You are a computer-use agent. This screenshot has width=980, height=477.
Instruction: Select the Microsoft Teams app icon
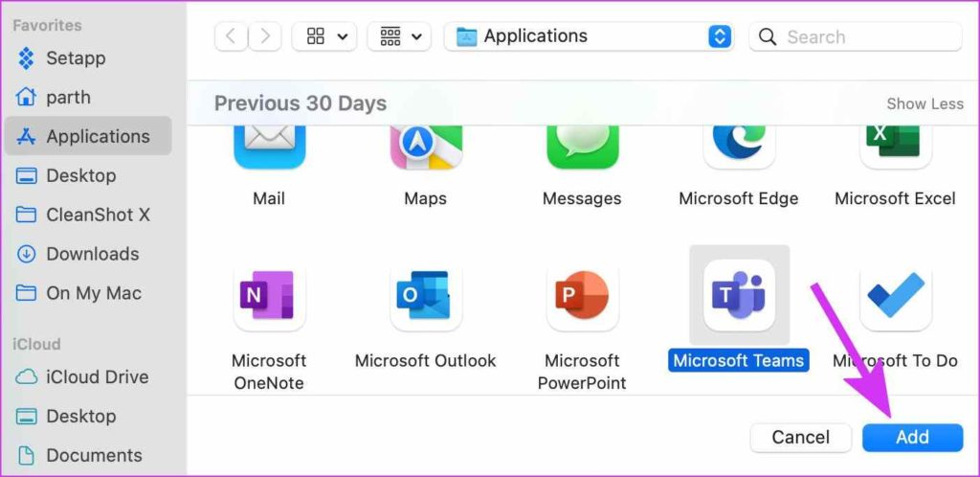(740, 295)
